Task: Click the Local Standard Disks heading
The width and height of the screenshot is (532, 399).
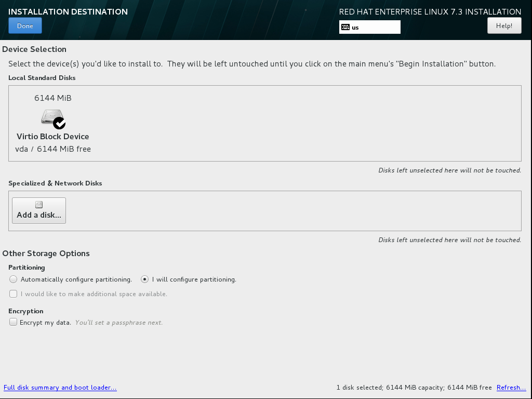Action: [x=42, y=78]
